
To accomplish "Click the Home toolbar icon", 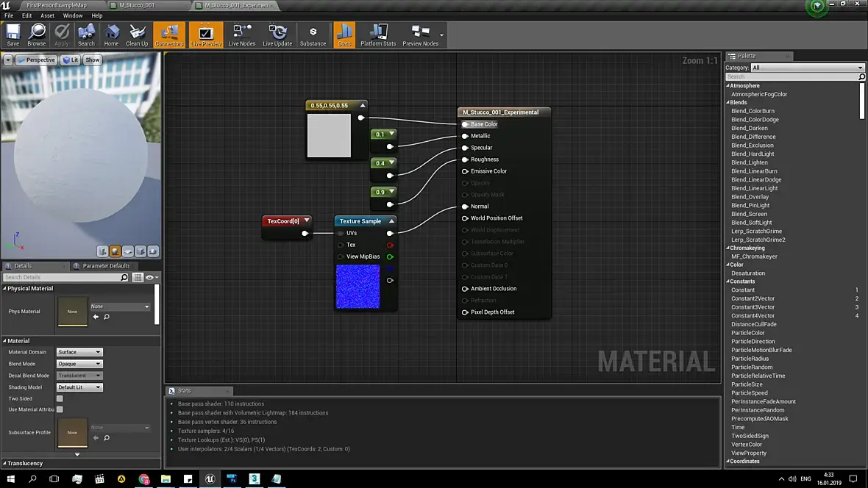I will pos(111,35).
